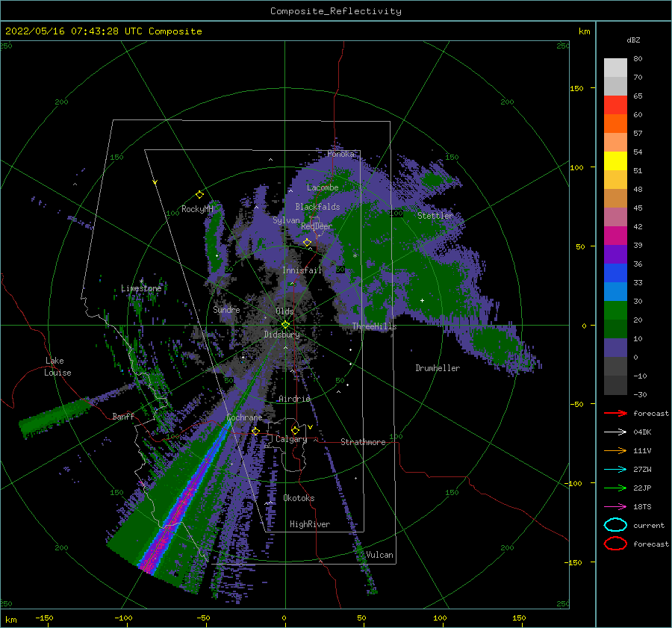The height and width of the screenshot is (628, 672).
Task: Click the Calgary city label
Action: click(291, 439)
